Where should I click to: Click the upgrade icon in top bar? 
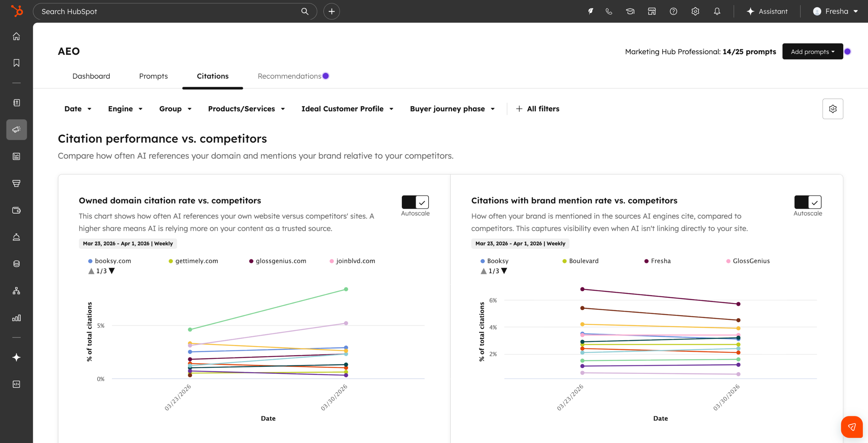[x=591, y=12]
